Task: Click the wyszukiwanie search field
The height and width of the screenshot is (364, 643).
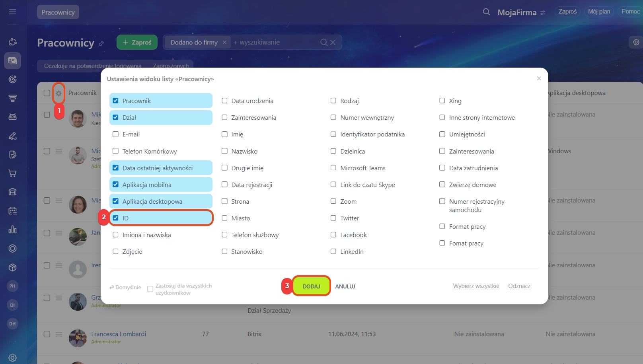Action: 275,42
